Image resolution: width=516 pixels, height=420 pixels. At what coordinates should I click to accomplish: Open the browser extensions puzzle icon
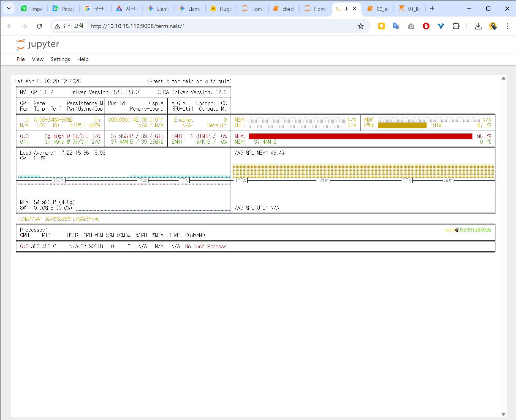point(456,26)
